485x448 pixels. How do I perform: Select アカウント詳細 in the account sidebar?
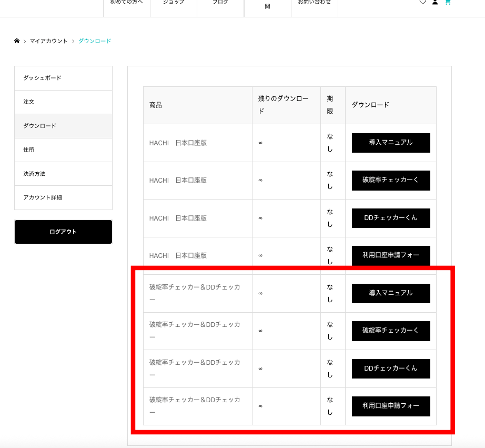[63, 197]
